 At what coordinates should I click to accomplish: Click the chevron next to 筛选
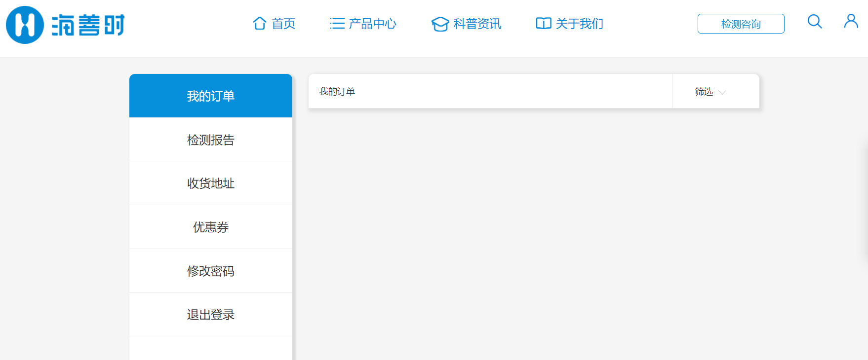tap(722, 92)
